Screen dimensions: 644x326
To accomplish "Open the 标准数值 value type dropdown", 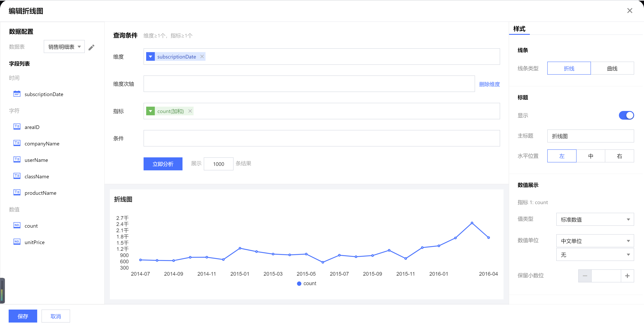I will [x=595, y=219].
